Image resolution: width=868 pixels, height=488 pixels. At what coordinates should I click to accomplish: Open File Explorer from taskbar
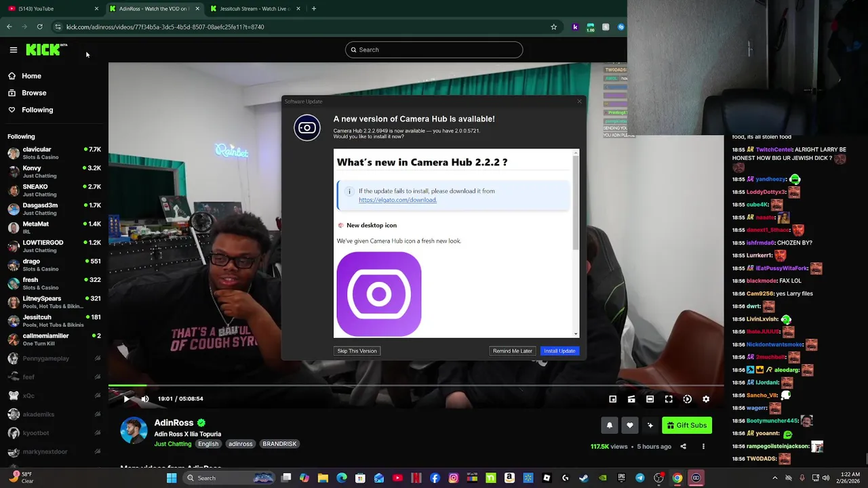tap(323, 478)
